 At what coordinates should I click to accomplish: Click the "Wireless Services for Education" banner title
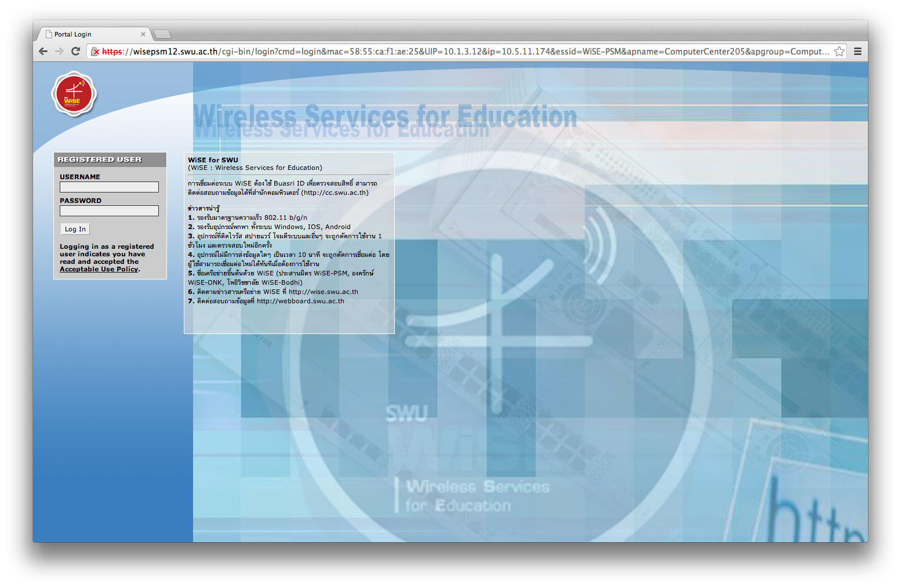(x=385, y=116)
